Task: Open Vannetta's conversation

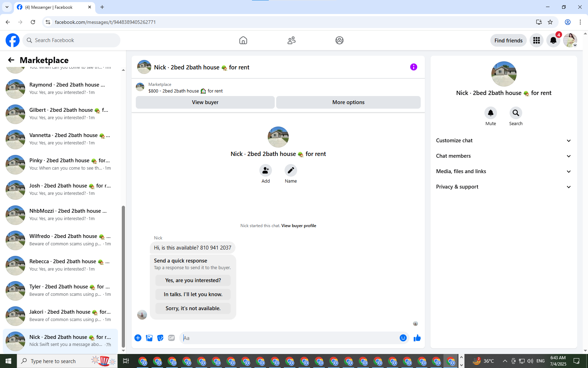Action: pyautogui.click(x=60, y=139)
